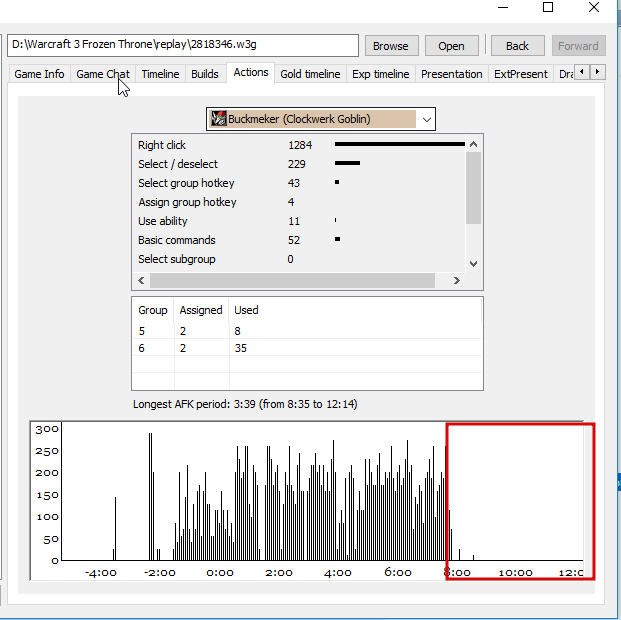Select the Select / deselect row

pyautogui.click(x=299, y=164)
